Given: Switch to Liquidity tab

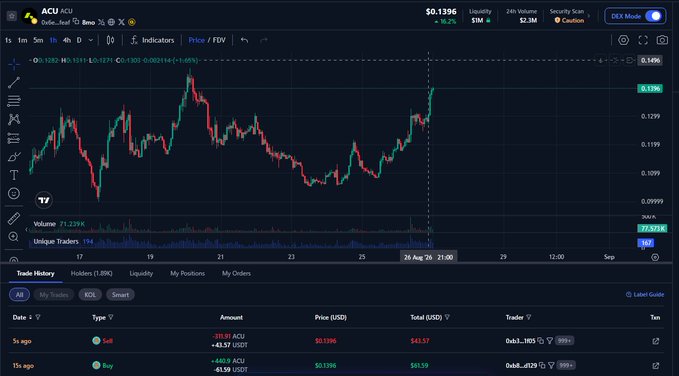Looking at the screenshot, I should tap(141, 273).
